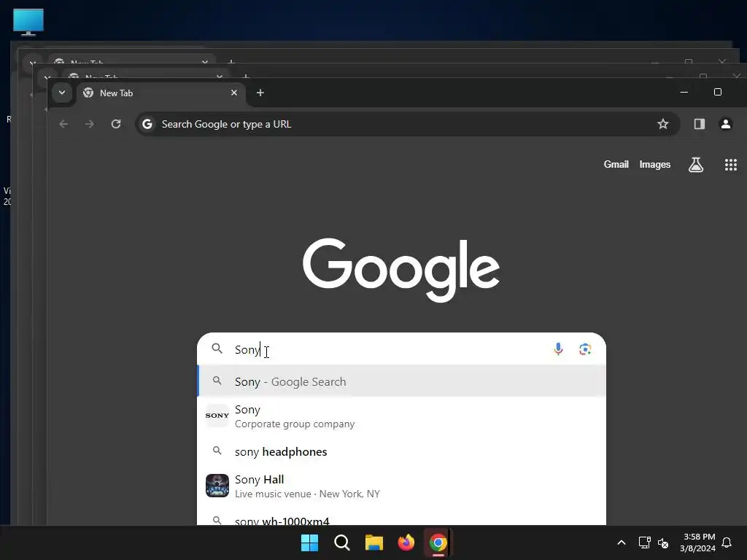Select the New Tab tab in front window

coord(161,93)
